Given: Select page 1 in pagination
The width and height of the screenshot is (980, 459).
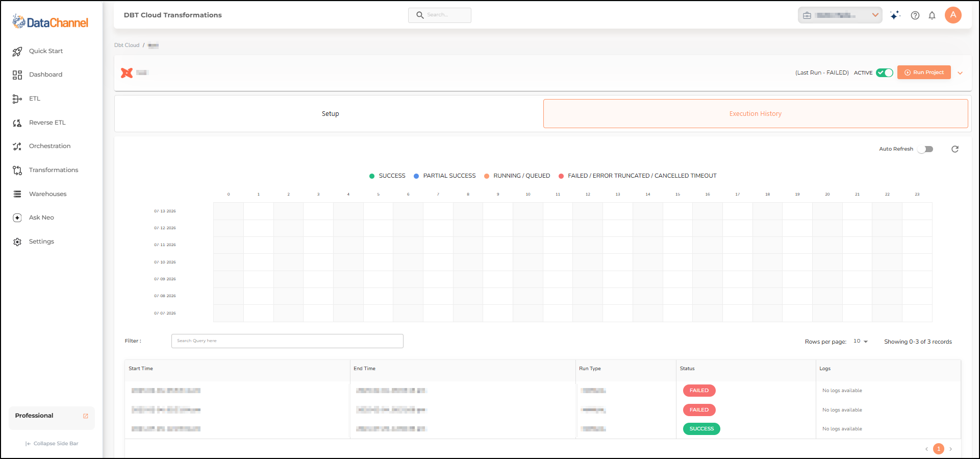Looking at the screenshot, I should click(939, 449).
